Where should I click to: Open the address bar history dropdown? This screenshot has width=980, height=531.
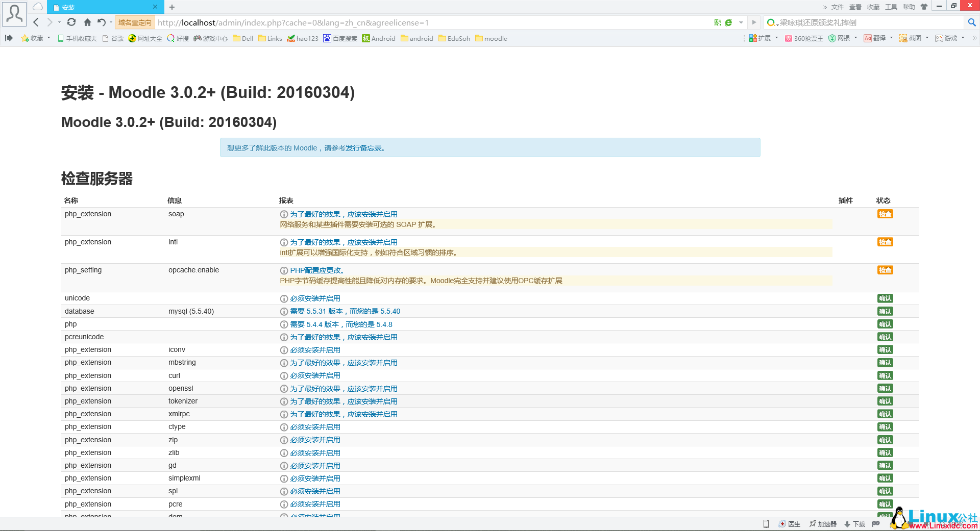(x=741, y=22)
